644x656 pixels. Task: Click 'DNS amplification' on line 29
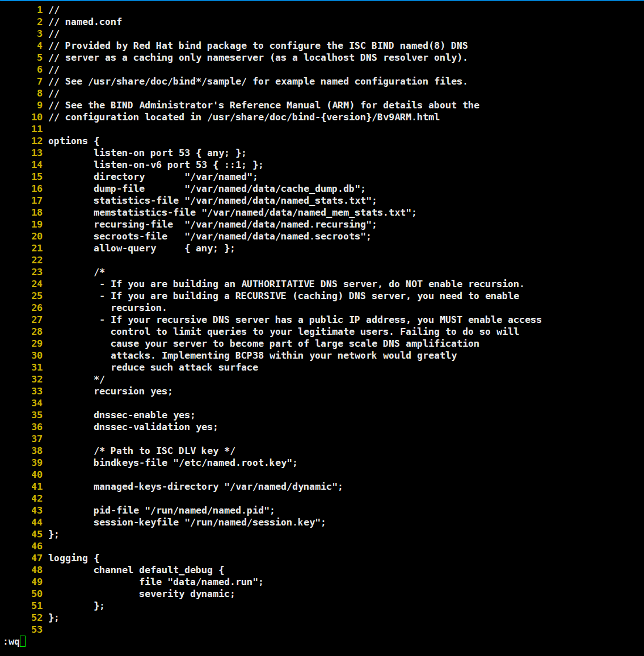click(x=431, y=343)
